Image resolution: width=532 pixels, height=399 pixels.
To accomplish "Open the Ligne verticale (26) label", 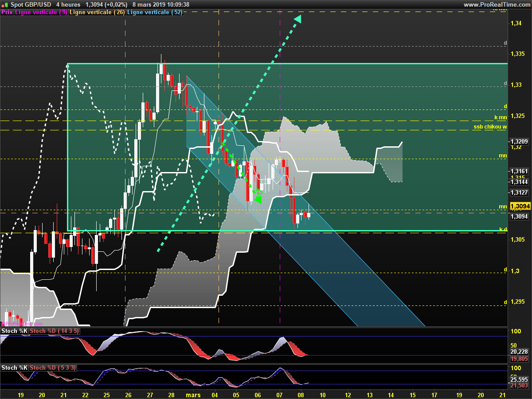I will tap(98, 12).
